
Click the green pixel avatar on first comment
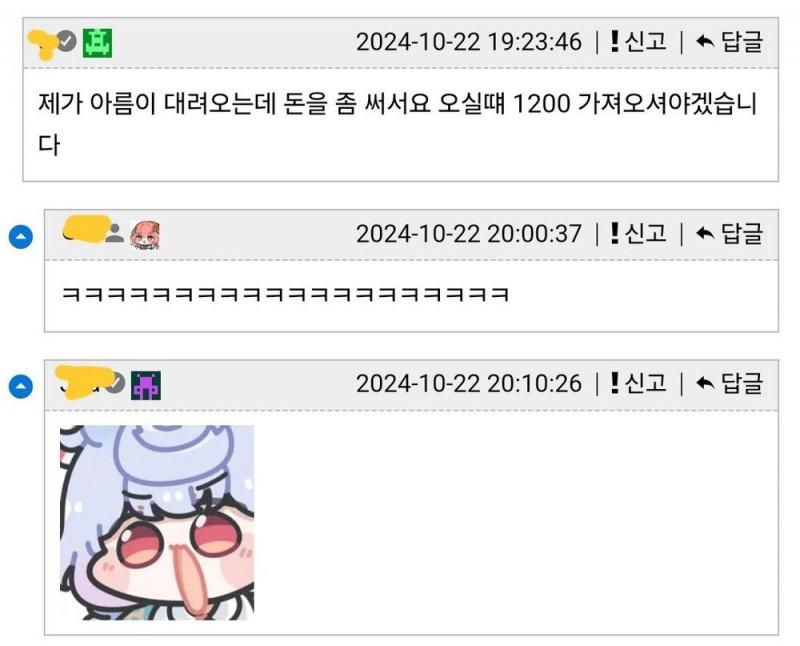tap(97, 42)
